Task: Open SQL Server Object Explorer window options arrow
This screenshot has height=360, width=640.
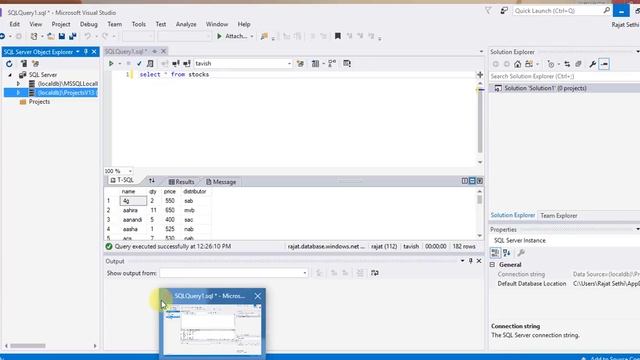Action: pos(78,52)
